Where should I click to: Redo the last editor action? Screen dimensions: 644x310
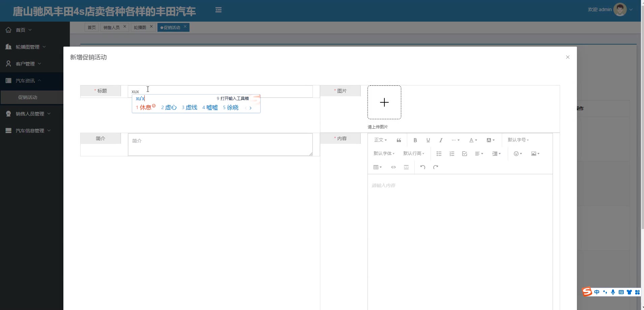click(x=436, y=167)
